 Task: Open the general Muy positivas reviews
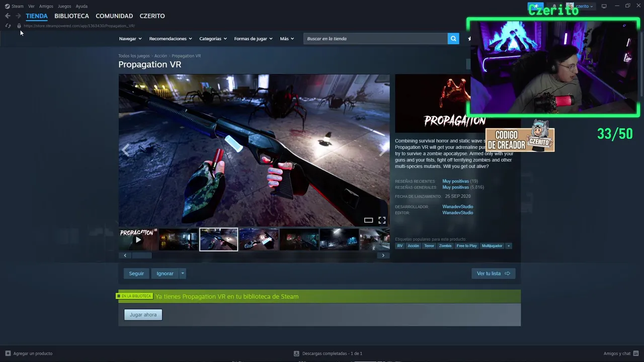(x=456, y=187)
